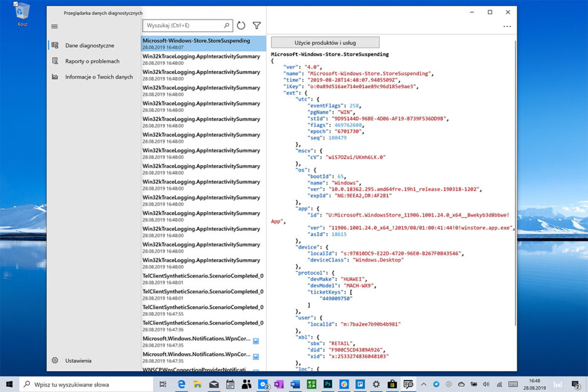588x392 pixels.
Task: Expand hidden system tray icons chevron
Action: click(424, 384)
